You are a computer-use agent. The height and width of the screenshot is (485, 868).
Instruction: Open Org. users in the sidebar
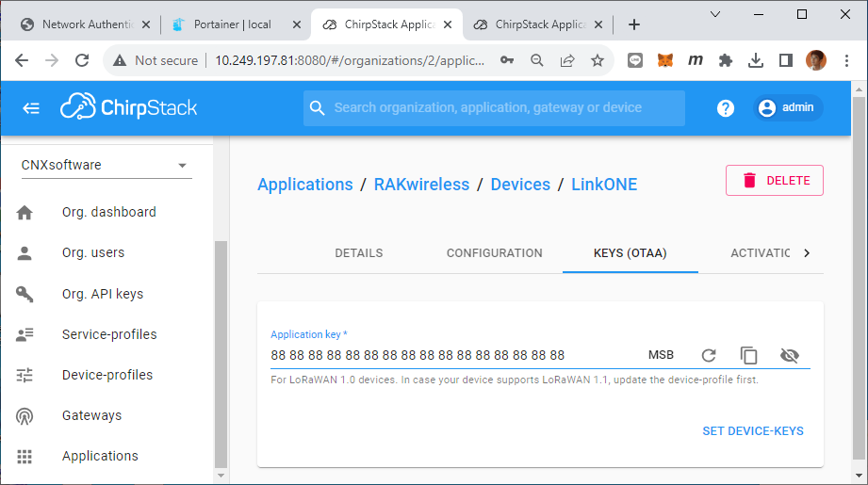click(x=93, y=252)
